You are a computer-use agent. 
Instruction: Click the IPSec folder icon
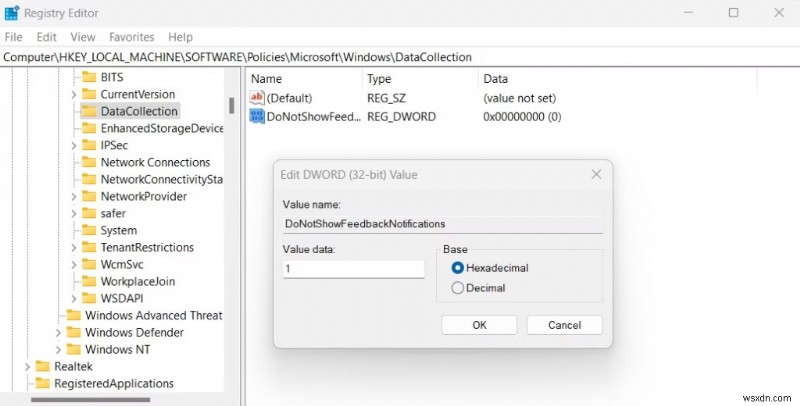pyautogui.click(x=89, y=145)
